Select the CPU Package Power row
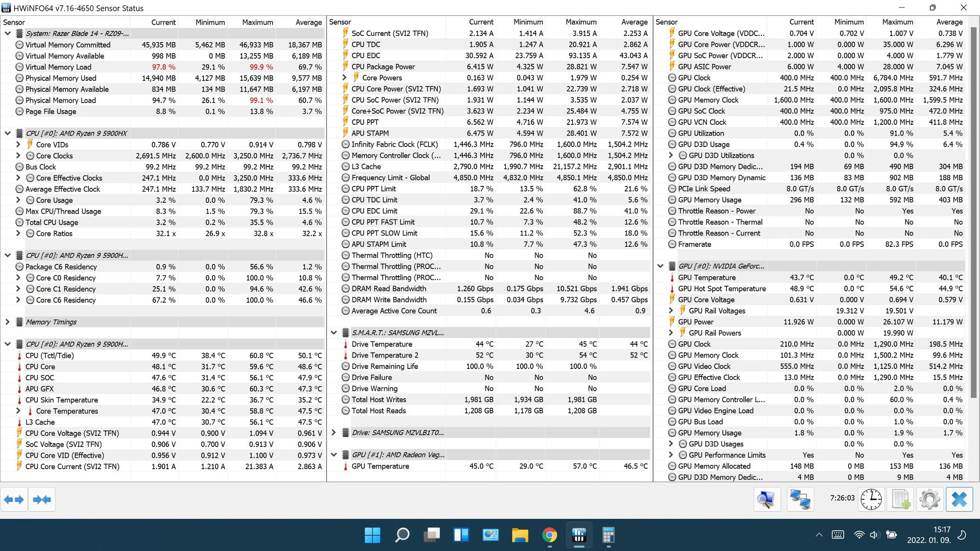This screenshot has width=980, height=551. click(383, 67)
